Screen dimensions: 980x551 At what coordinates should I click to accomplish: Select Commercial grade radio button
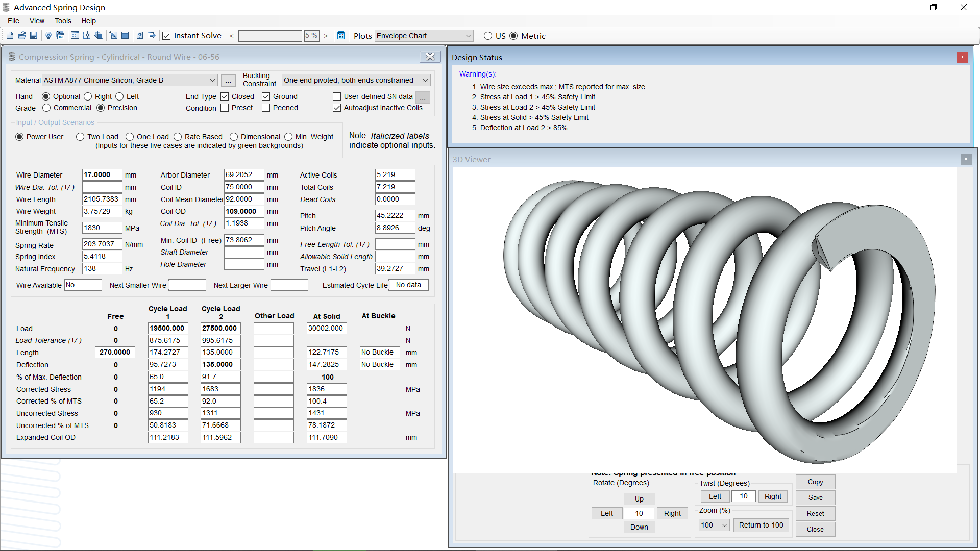click(x=46, y=108)
